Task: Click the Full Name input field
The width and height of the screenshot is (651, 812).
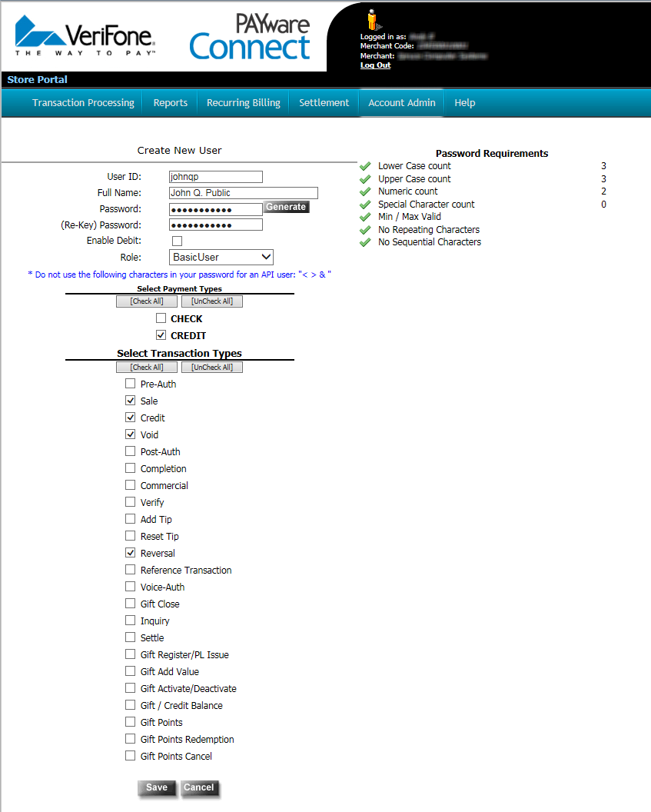Action: [243, 193]
